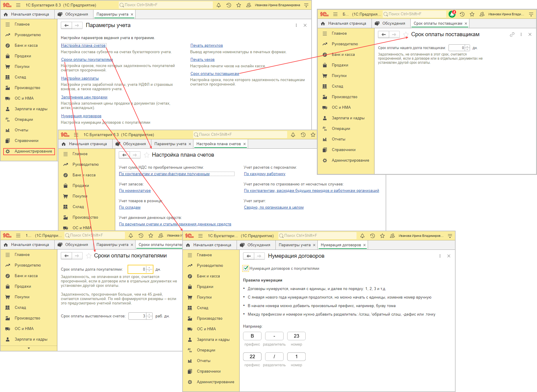Image resolution: width=537 pixels, height=392 pixels.
Task: Open Срок оплаты поставщикам link
Action: [215, 73]
